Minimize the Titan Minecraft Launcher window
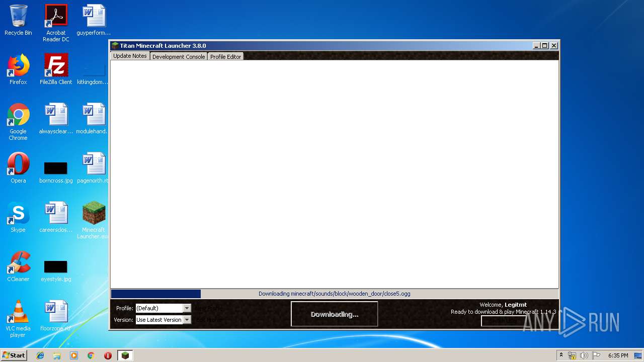The image size is (644, 362). pyautogui.click(x=536, y=46)
